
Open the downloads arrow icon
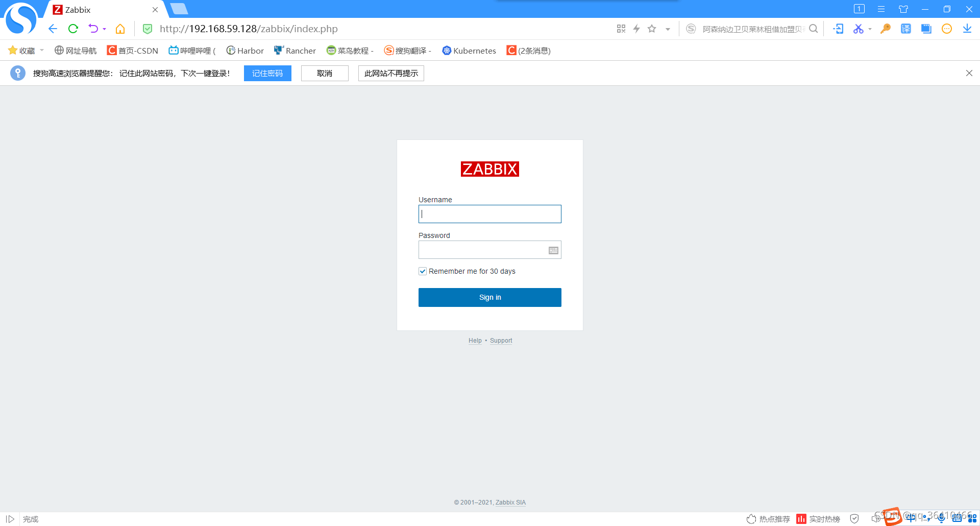click(x=967, y=29)
